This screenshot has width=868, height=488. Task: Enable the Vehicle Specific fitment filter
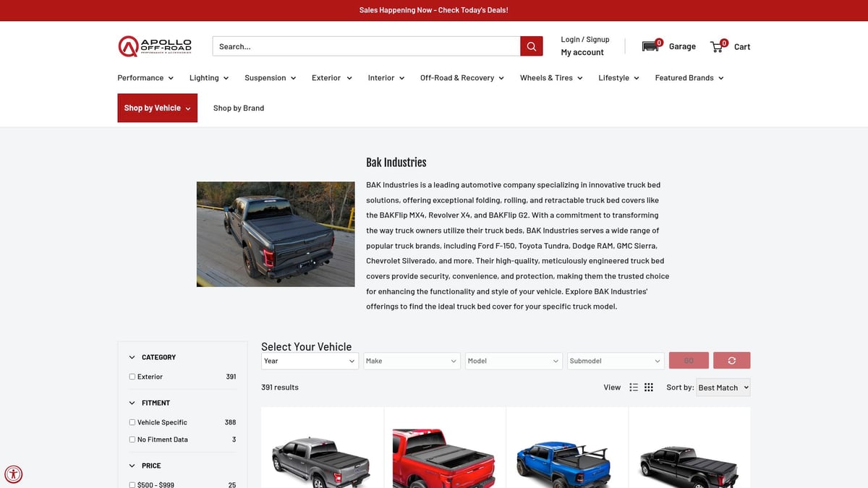[132, 422]
